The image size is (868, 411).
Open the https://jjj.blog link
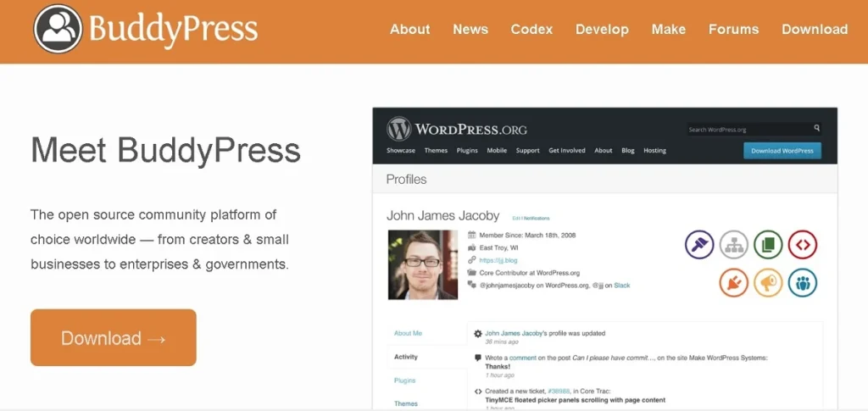(x=498, y=260)
